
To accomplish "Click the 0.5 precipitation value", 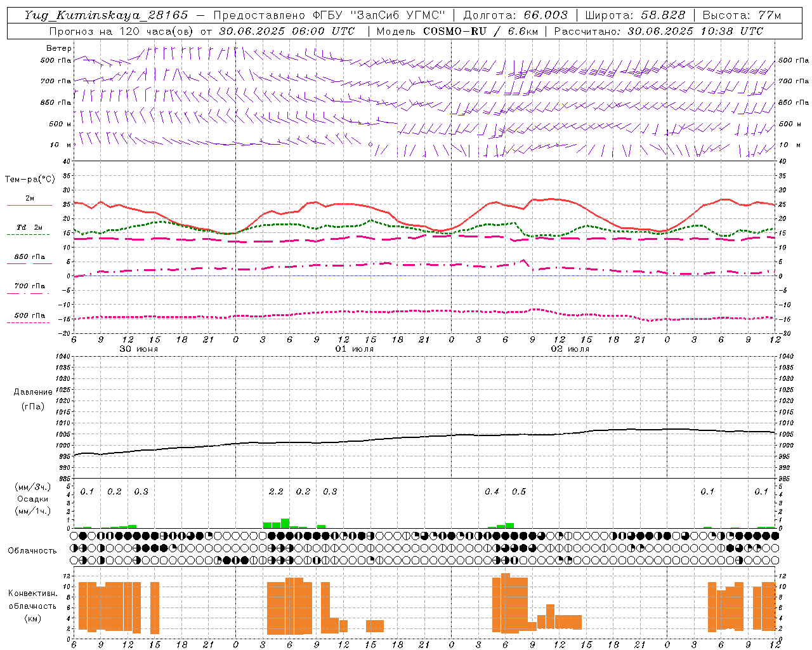I will 519,491.
